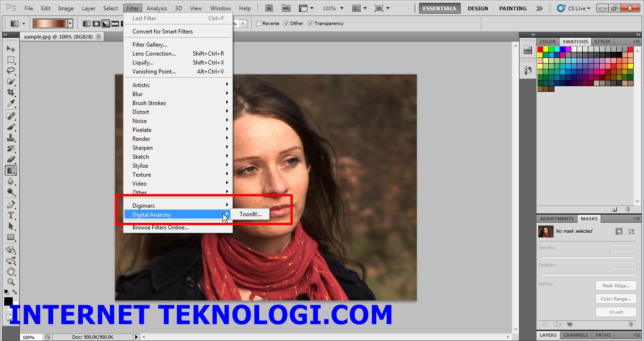Switch to the Painting workspace
Viewport: 644px width, 341px height.
513,8
